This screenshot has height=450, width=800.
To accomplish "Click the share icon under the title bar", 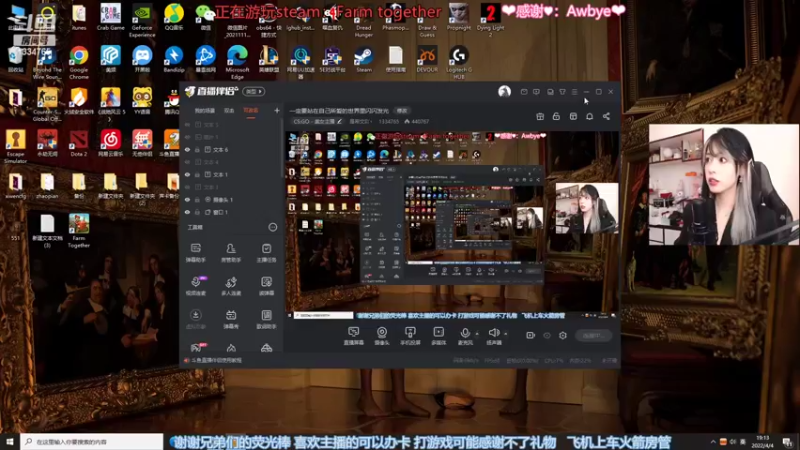I will click(x=606, y=116).
